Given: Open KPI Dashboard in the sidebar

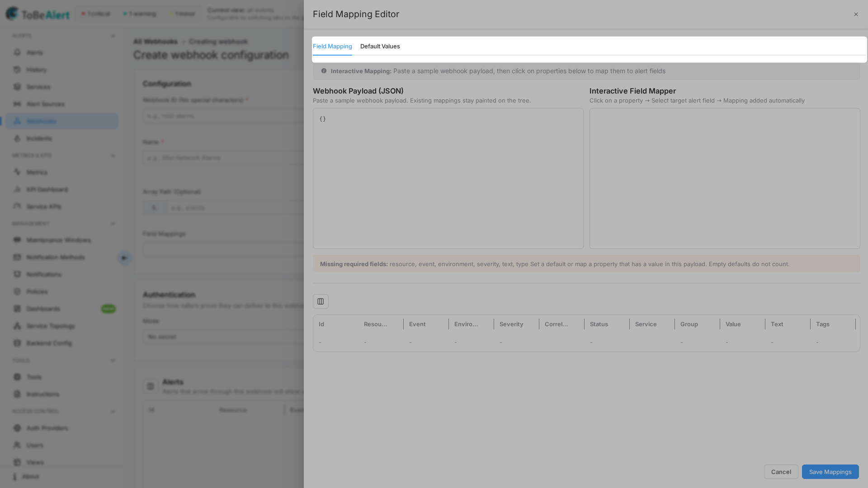Looking at the screenshot, I should [62, 189].
